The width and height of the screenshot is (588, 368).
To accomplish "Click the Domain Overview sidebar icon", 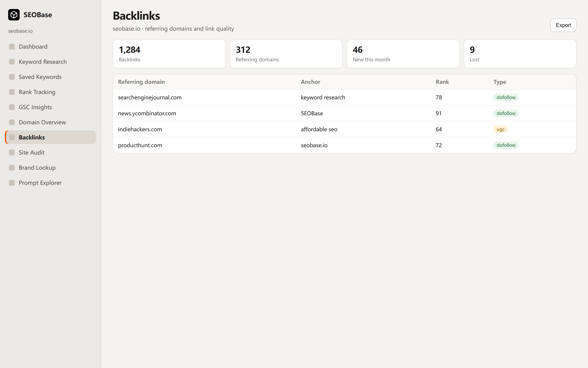I will coord(12,122).
